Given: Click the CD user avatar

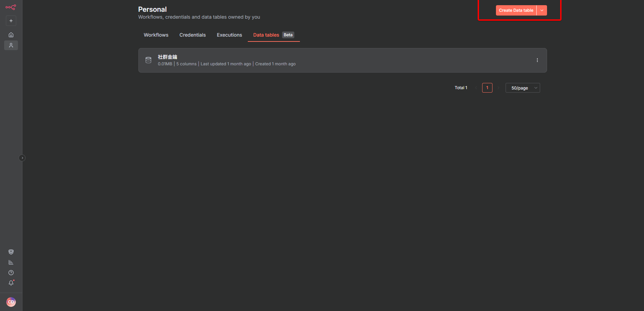Looking at the screenshot, I should [11, 302].
